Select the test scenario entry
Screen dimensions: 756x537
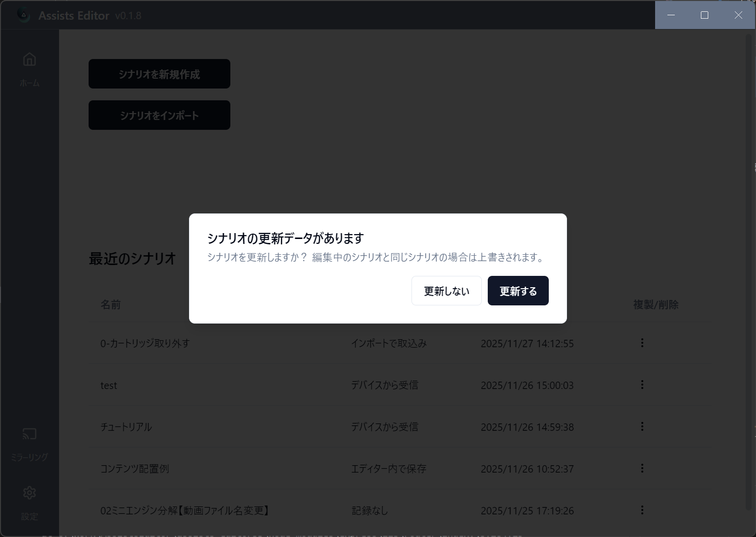click(109, 386)
